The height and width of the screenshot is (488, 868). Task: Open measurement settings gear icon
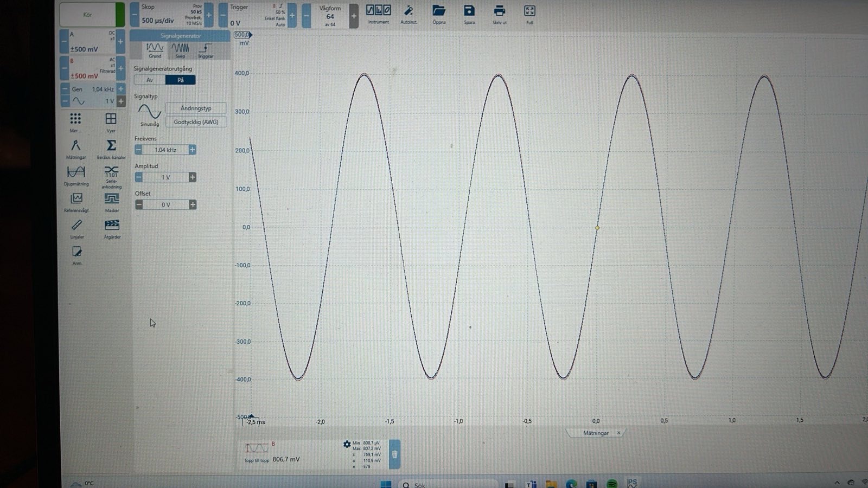pos(347,444)
